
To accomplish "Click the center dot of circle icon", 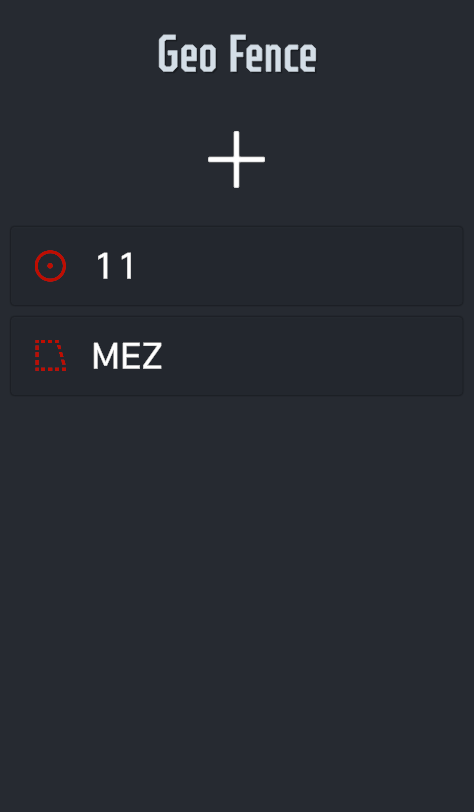I will pyautogui.click(x=50, y=266).
